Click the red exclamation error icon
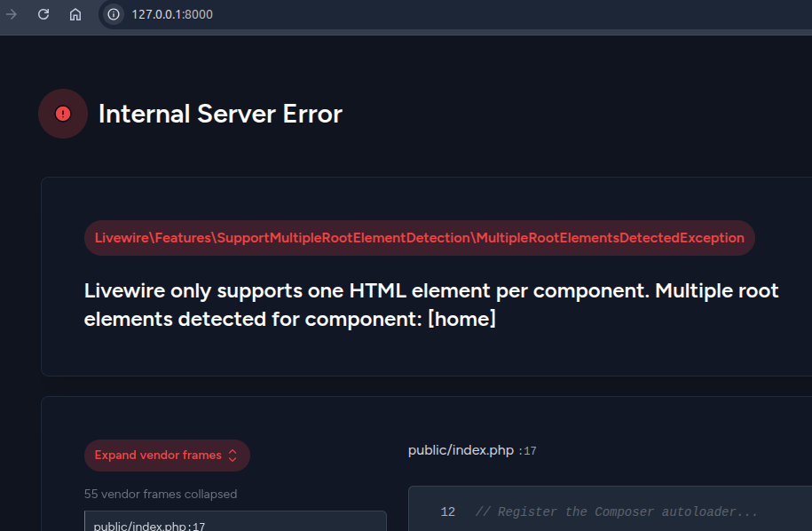 tap(63, 114)
